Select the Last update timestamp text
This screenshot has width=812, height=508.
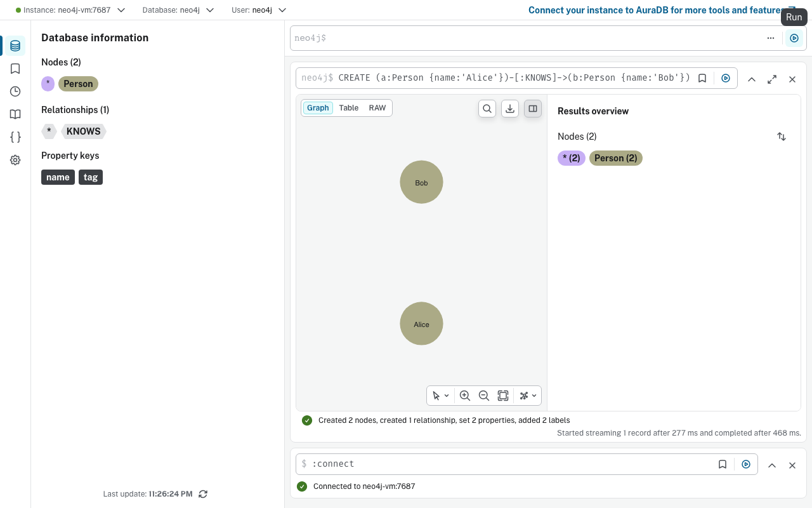(148, 493)
